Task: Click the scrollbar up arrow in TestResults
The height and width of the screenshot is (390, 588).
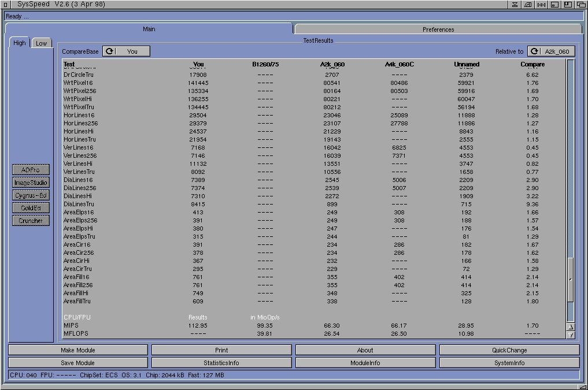Action: click(571, 326)
